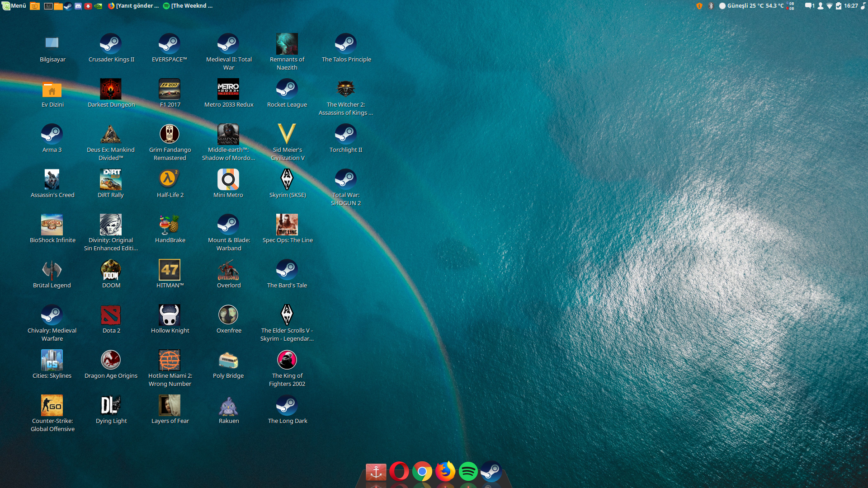Select the Counter-Strike: Global Offensive icon
Image resolution: width=868 pixels, height=488 pixels.
tap(52, 405)
